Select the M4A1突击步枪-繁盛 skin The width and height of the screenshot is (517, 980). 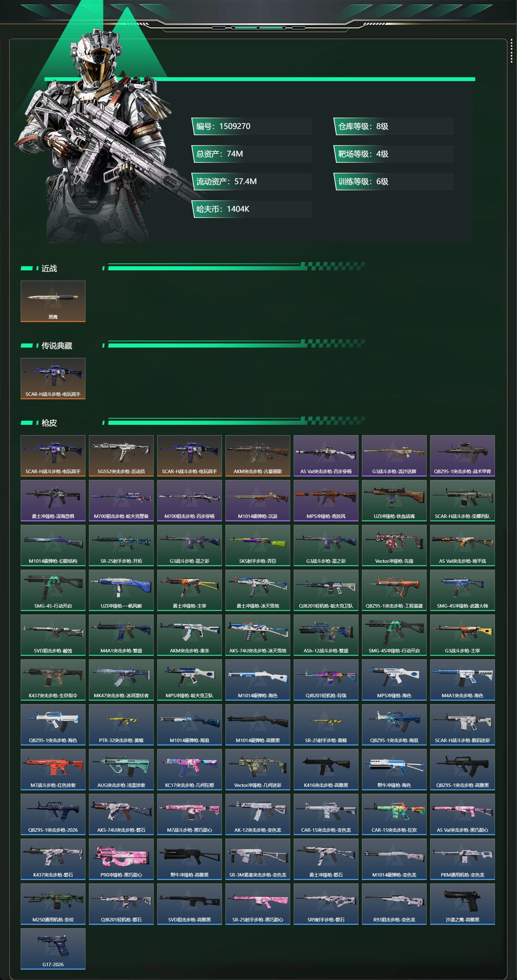pyautogui.click(x=121, y=635)
